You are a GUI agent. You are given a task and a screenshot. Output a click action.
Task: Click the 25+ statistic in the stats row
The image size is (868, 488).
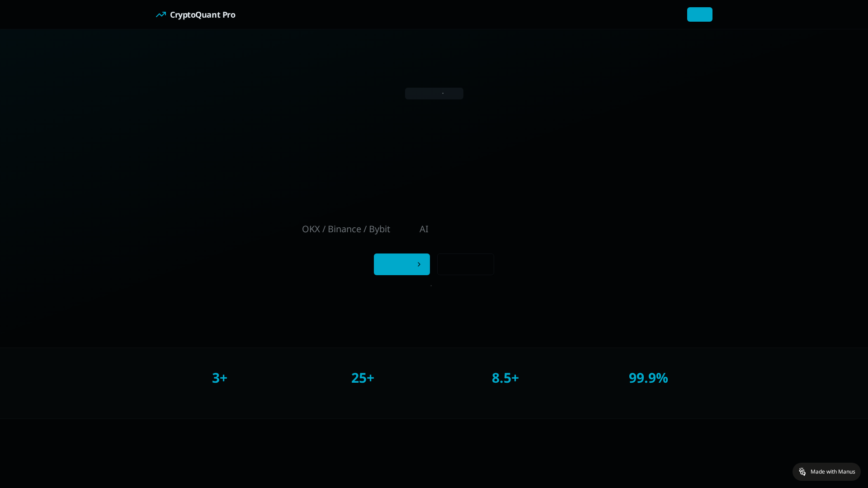[x=363, y=378]
